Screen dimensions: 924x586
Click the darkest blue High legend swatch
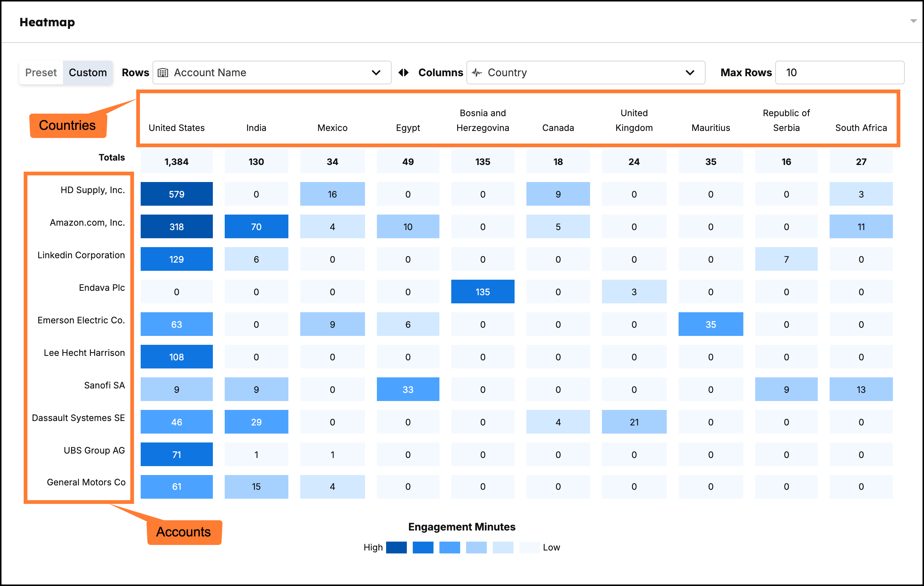396,547
